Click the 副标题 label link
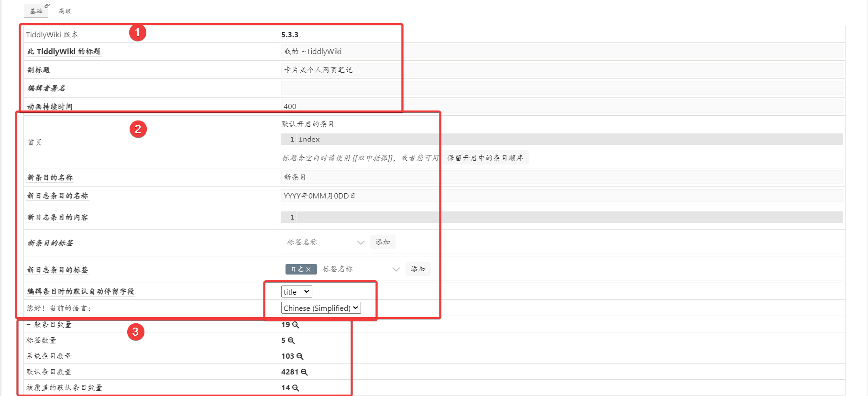The height and width of the screenshot is (396, 868). tap(38, 70)
